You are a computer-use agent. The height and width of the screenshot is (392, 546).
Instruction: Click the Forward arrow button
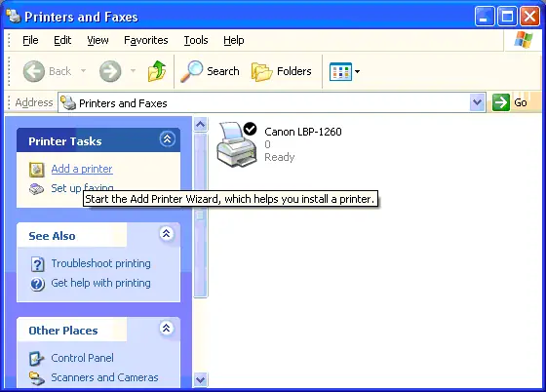pyautogui.click(x=110, y=71)
